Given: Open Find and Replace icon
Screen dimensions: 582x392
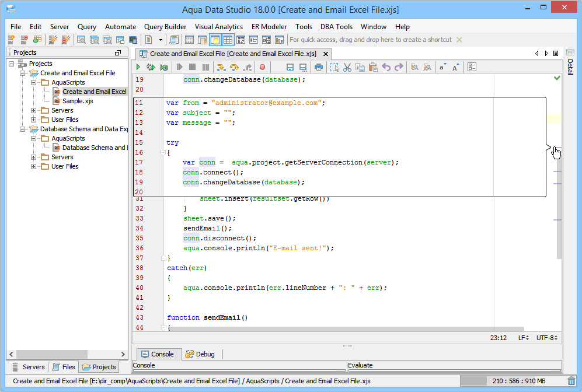Looking at the screenshot, I should [x=427, y=67].
